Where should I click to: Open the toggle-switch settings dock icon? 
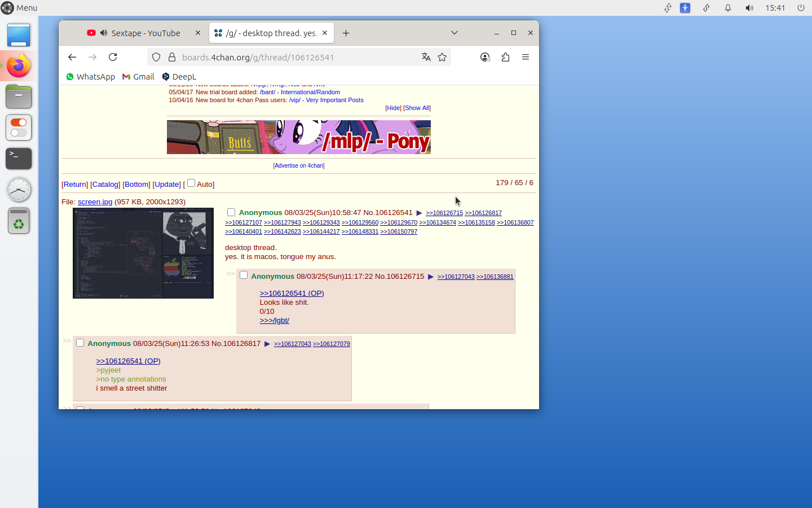tap(19, 128)
